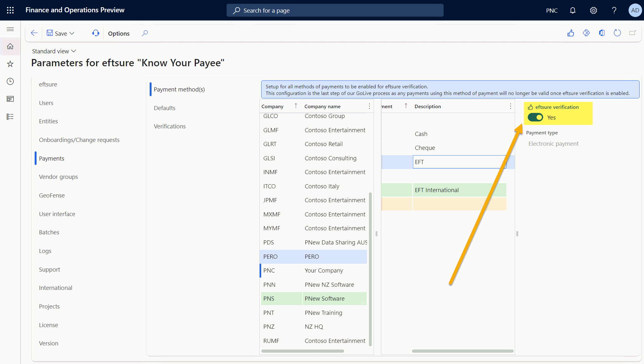The image size is (644, 364).
Task: Open the Logs tab
Action: pyautogui.click(x=45, y=251)
